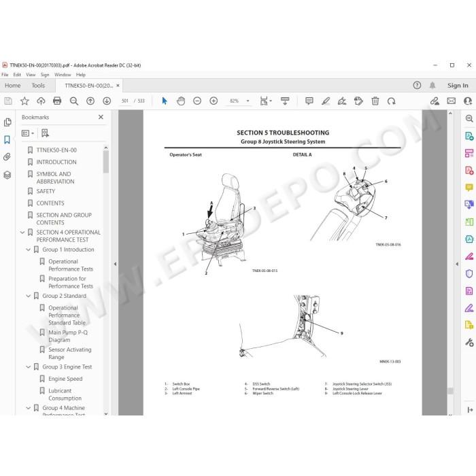
Task: Zoom out with the minus button
Action: click(197, 101)
